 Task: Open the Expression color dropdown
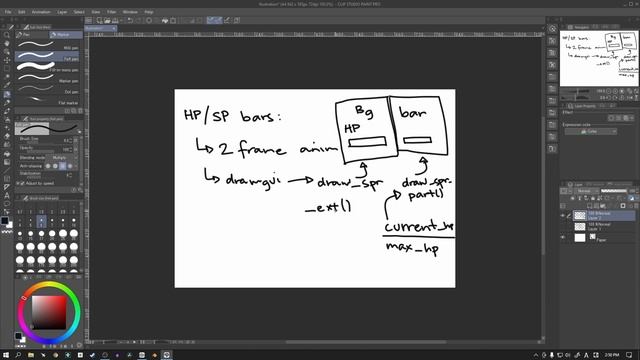tap(591, 131)
